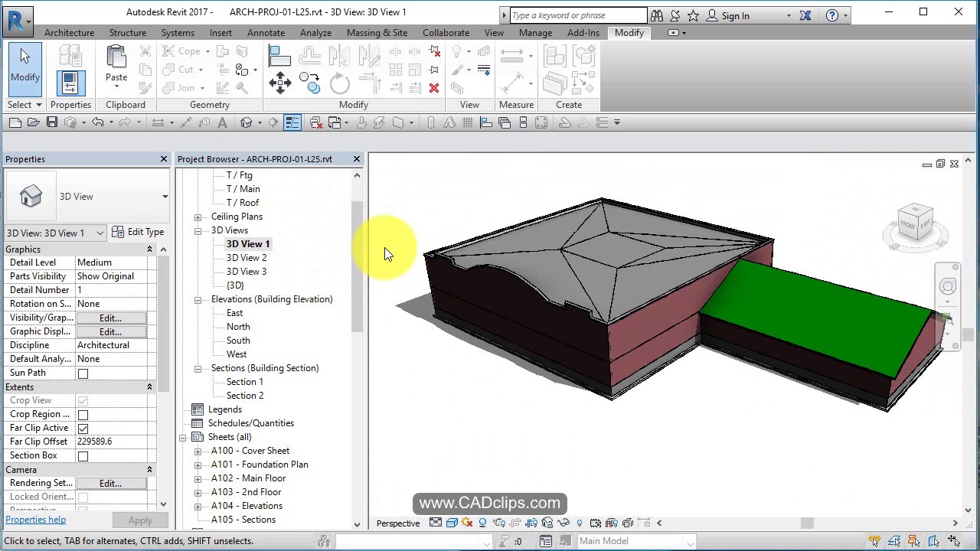Switch to the Architecture ribbon tab
980x551 pixels.
[x=69, y=32]
